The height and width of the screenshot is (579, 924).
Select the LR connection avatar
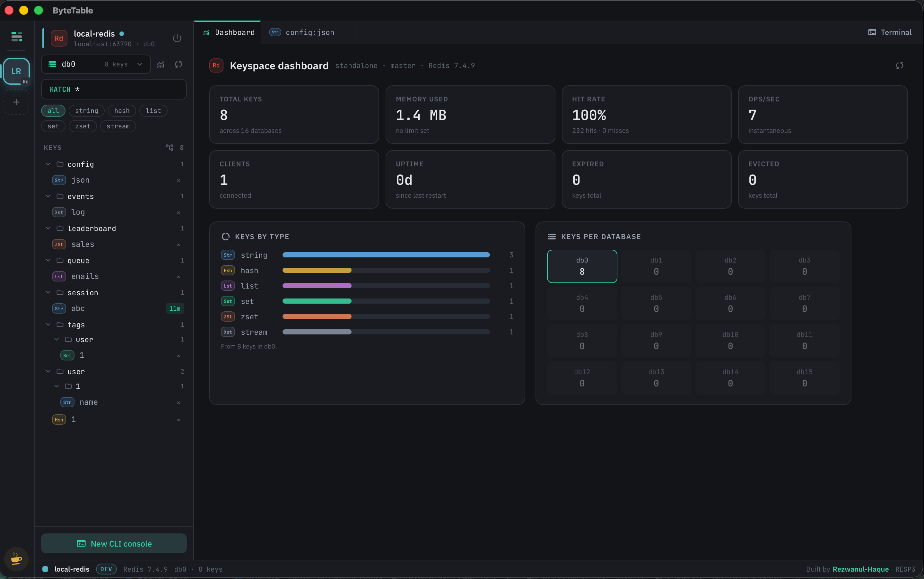click(x=16, y=71)
